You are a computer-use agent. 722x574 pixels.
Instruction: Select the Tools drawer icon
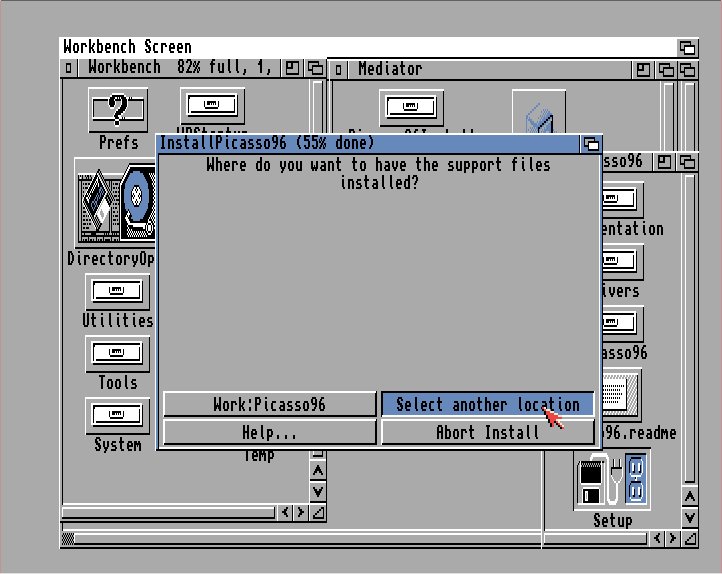coord(118,355)
